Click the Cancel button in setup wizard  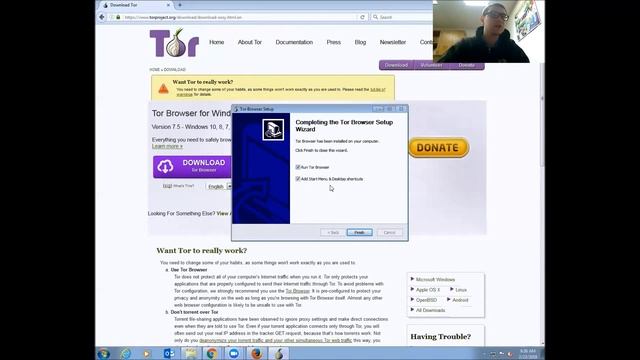click(390, 233)
